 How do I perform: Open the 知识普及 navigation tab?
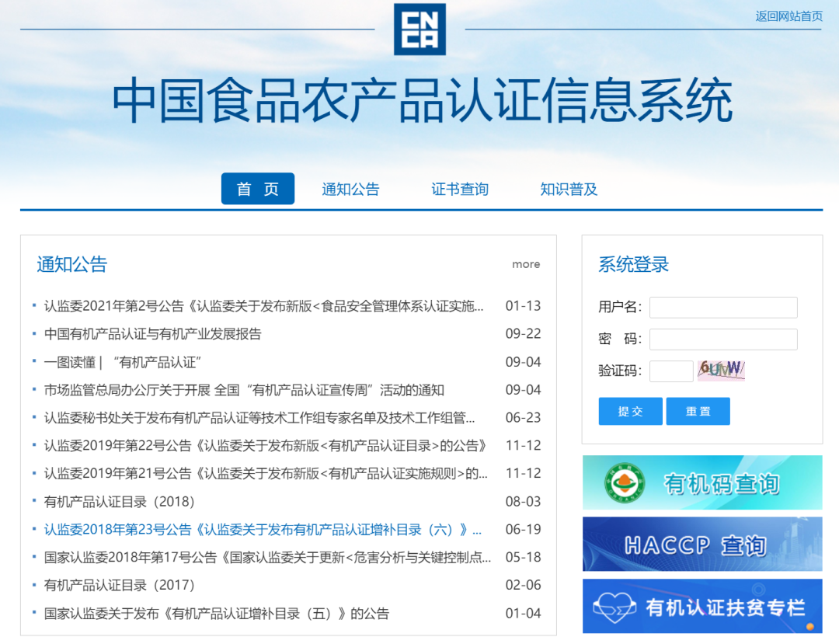(x=568, y=189)
